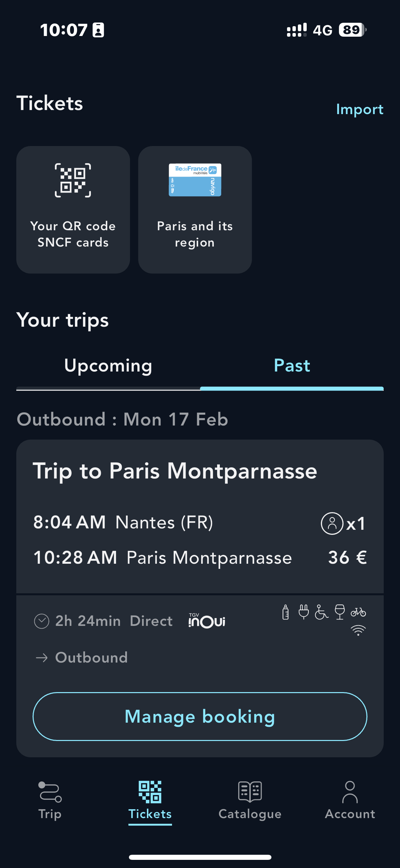The width and height of the screenshot is (400, 868).
Task: Select the Past trips tab
Action: [292, 366]
